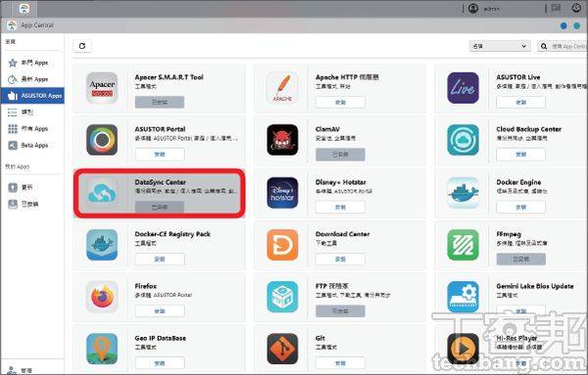Click the power icon in the top bar

click(x=576, y=8)
